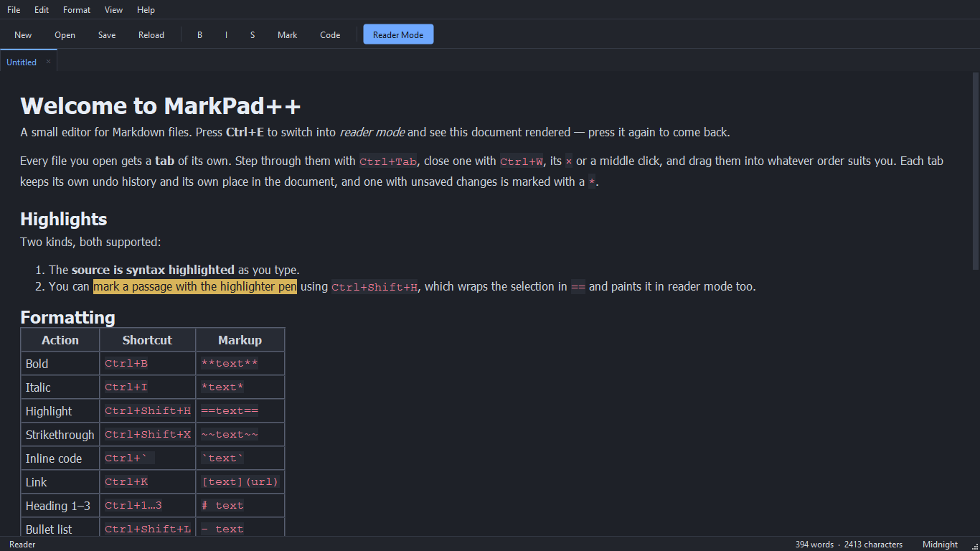Image resolution: width=980 pixels, height=551 pixels.
Task: Click the Bold table cell
Action: [60, 364]
